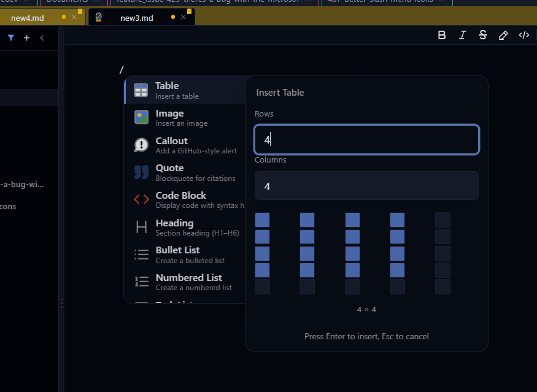Focus the Rows input field
Viewport: 537px width, 392px height.
tap(366, 139)
